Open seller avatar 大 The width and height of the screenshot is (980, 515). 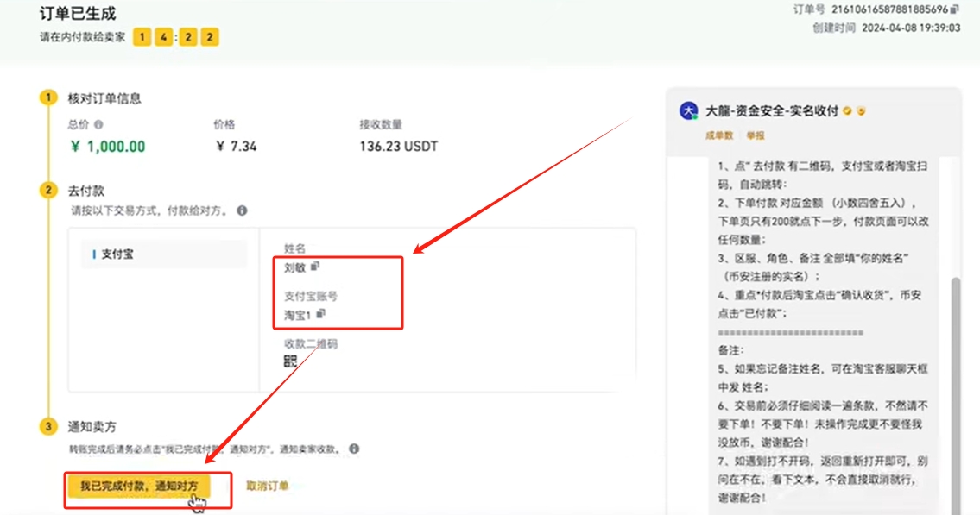(x=689, y=111)
